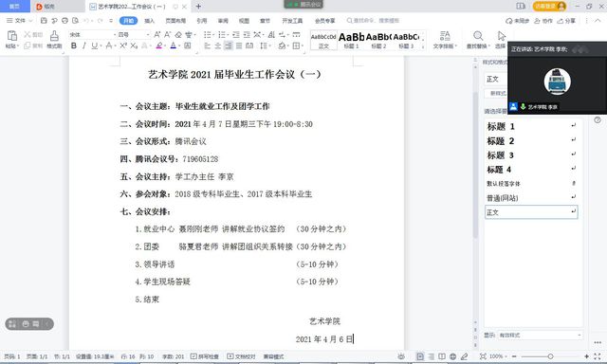This screenshot has width=607, height=364.
Task: Apply Superscript formatting
Action: (x=123, y=45)
